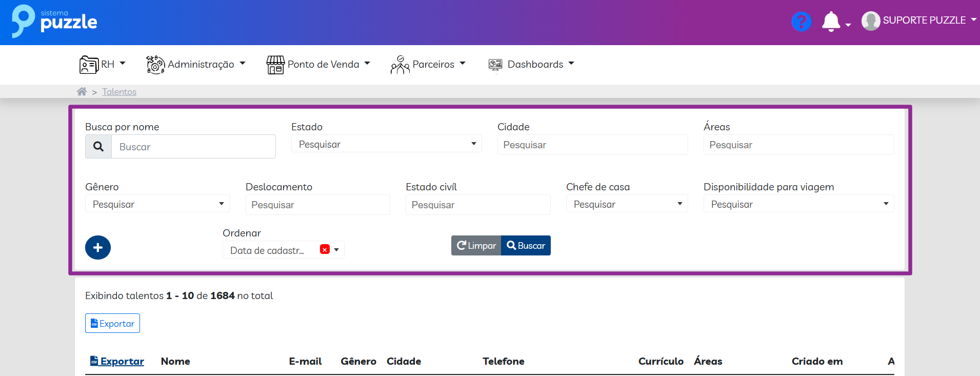Open the RH menu
Screen dimensions: 980x376
point(103,65)
